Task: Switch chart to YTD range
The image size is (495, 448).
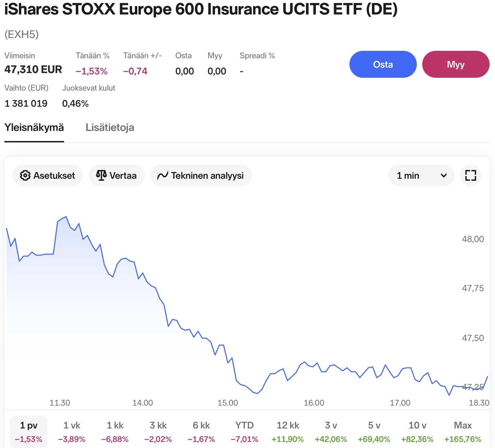Action: 244,432
